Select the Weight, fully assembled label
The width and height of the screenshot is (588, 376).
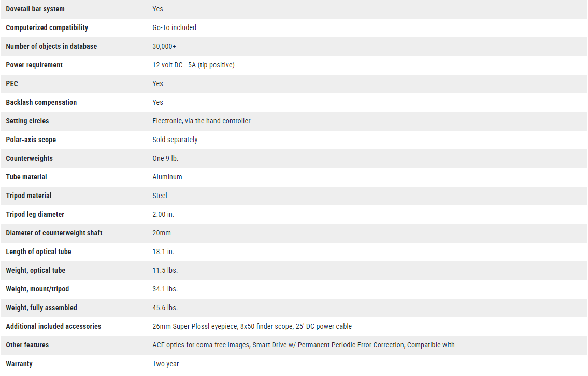point(41,308)
